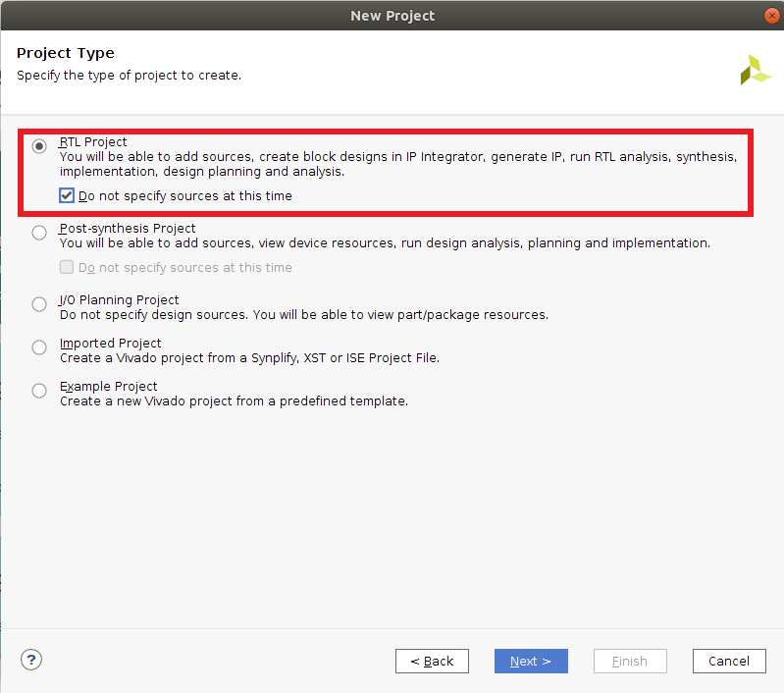Open help with the question mark icon
The image size is (784, 693).
click(31, 660)
